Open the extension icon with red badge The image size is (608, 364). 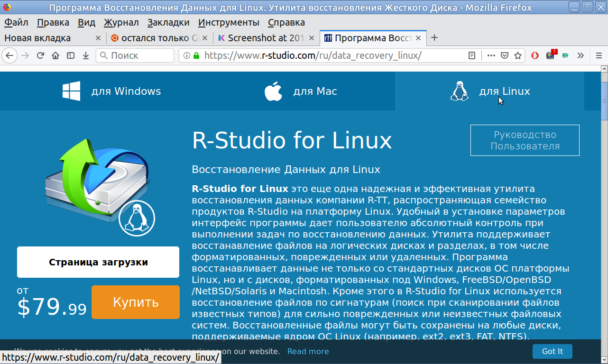point(551,55)
